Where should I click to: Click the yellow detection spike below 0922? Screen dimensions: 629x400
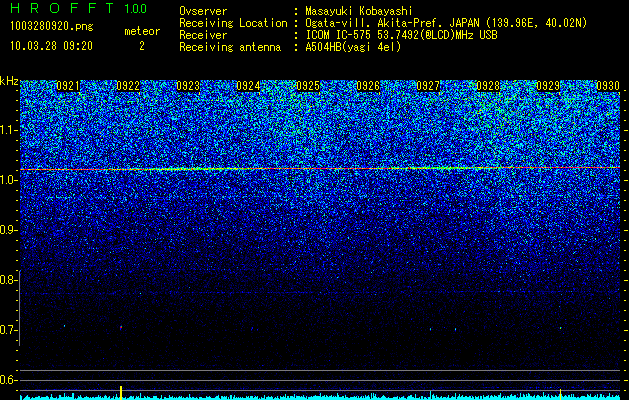tap(121, 393)
